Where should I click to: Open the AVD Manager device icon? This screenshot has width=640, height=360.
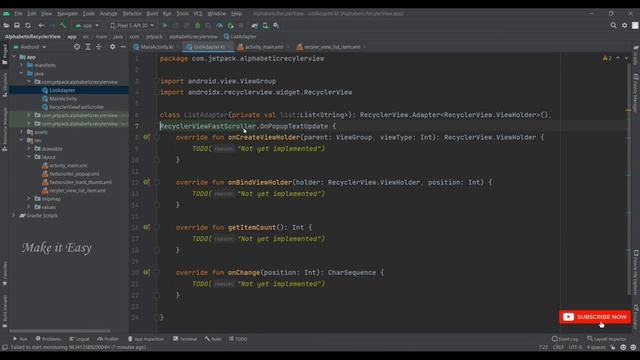tap(265, 25)
